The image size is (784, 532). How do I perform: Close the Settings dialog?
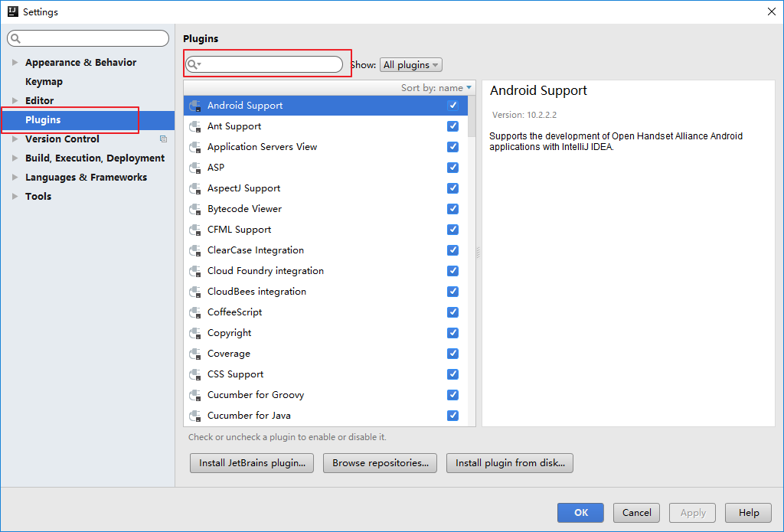772,11
